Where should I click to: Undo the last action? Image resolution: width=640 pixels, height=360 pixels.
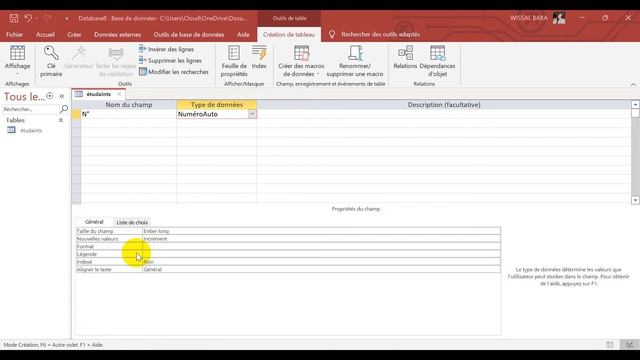(x=28, y=18)
